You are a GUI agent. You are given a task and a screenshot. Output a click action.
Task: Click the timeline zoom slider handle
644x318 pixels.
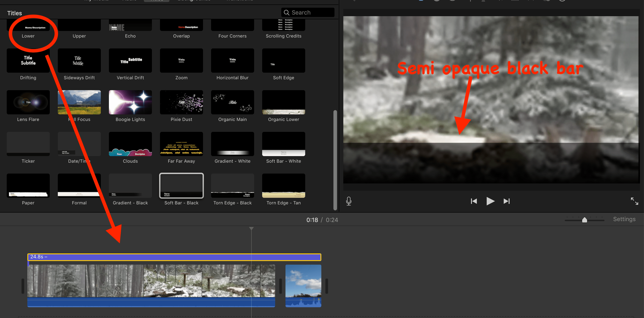tap(584, 220)
